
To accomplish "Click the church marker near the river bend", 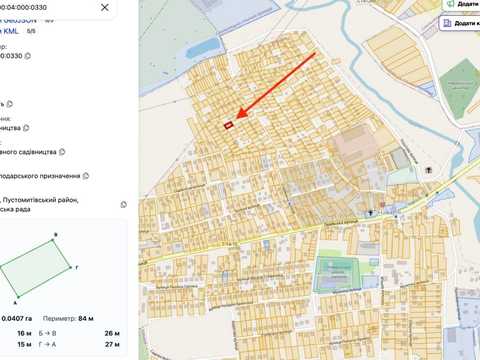I will (x=429, y=170).
